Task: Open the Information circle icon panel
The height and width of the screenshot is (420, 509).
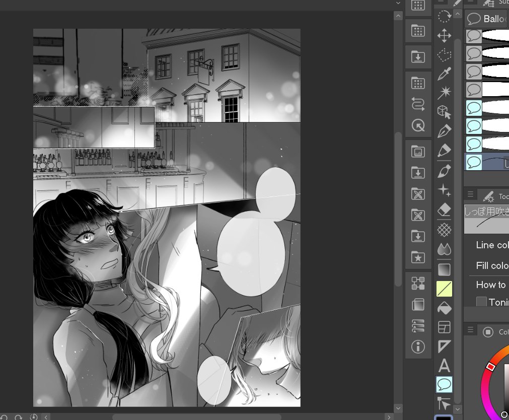Action: click(418, 346)
